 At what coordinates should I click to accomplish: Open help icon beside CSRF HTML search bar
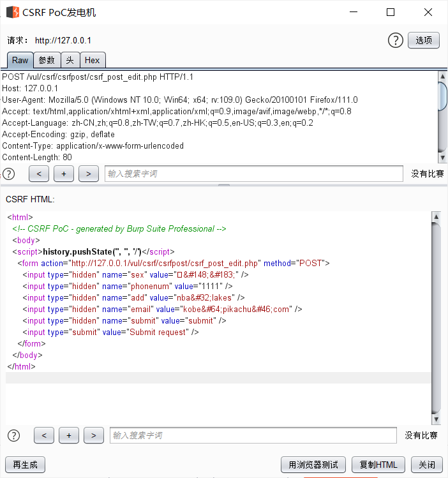pyautogui.click(x=13, y=435)
